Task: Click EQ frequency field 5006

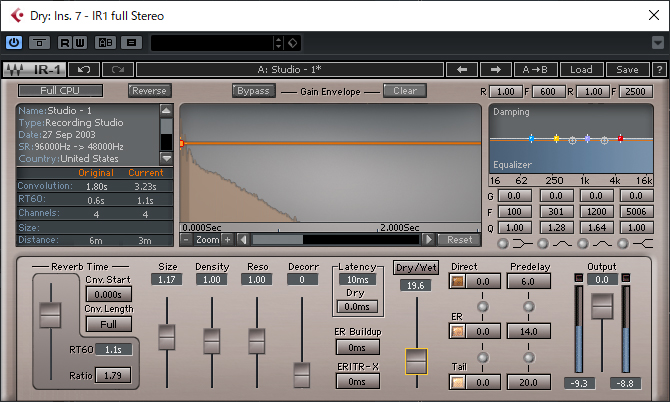Action: point(636,211)
